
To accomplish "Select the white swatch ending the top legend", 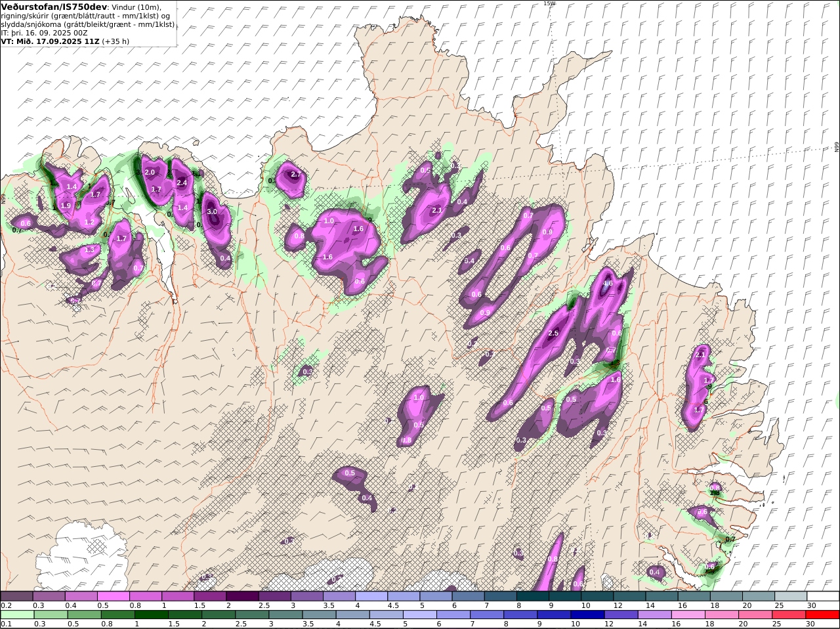I will click(823, 596).
